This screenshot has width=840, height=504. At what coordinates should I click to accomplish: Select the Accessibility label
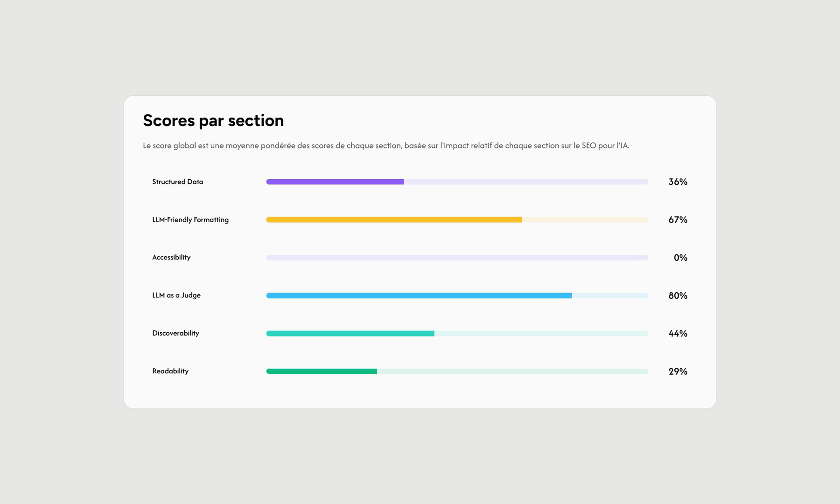[x=171, y=258]
